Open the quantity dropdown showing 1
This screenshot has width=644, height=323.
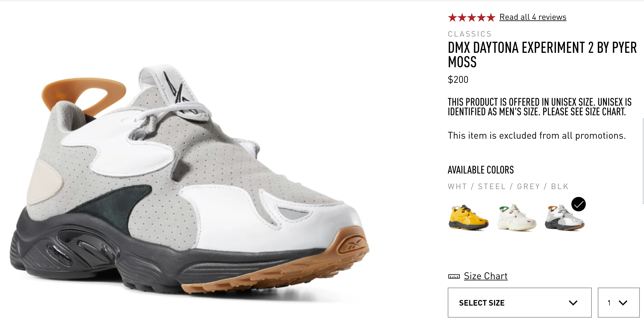618,303
